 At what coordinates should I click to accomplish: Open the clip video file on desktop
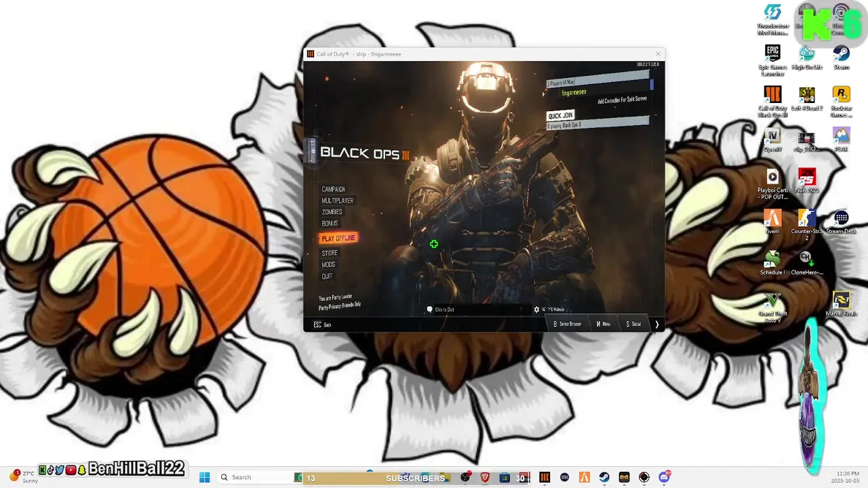click(806, 140)
